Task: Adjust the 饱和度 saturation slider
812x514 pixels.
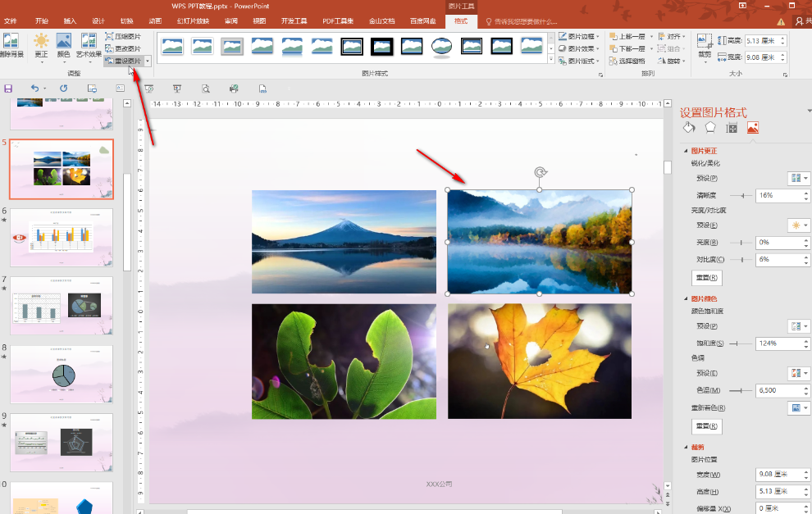Action: [741, 343]
